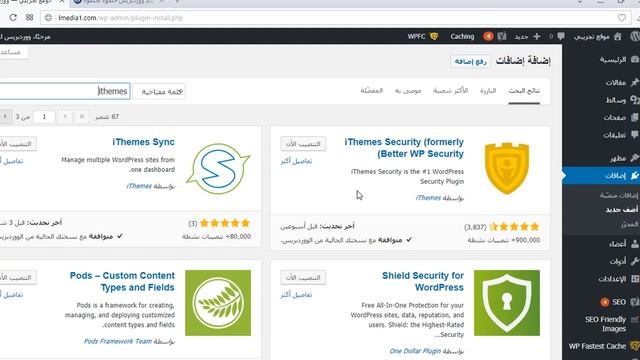Viewport: 640px width, 360px height.
Task: Open Pods Framework Team author link
Action: 118,341
